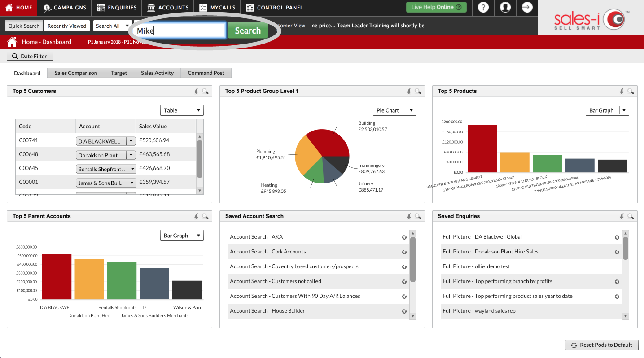644x358 pixels.
Task: Open the Home menu
Action: pos(19,8)
